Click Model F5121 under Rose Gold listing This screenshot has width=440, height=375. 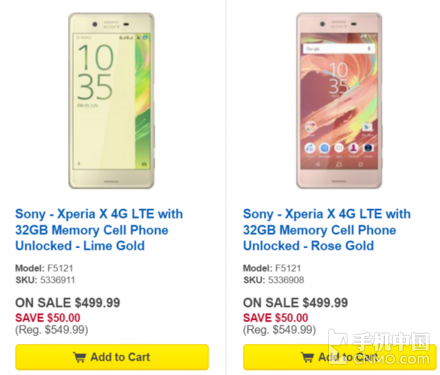[x=272, y=268]
